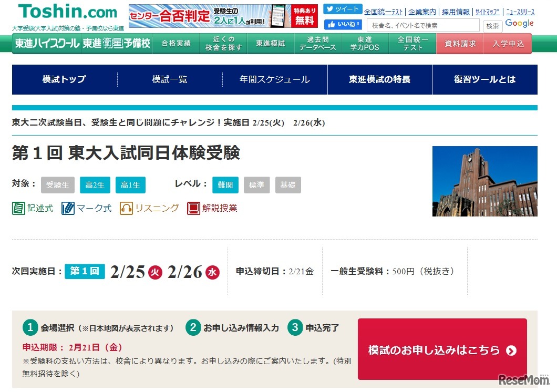Viewport: 557px width, 392px height.
Task: Click the 解説授業 lecture icon
Action: (193, 208)
